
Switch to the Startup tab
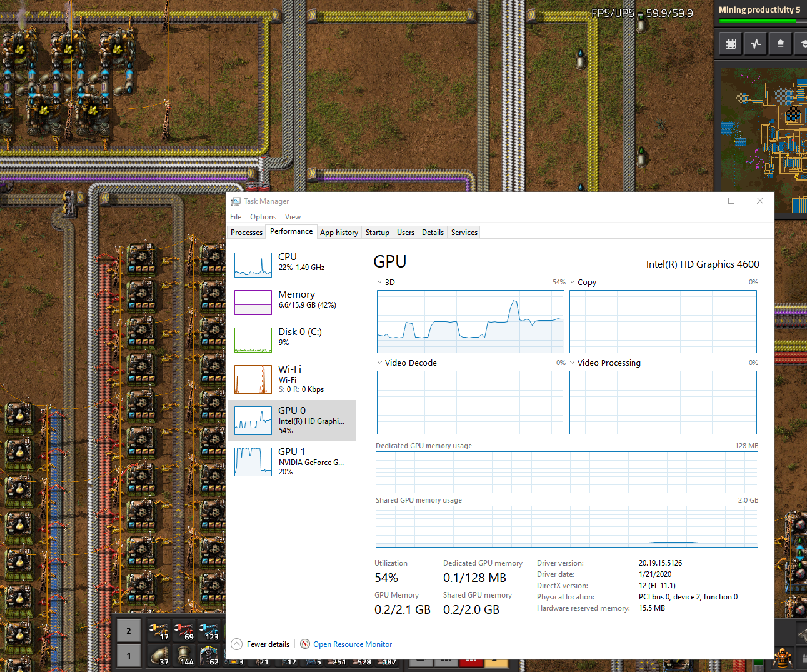tap(378, 233)
